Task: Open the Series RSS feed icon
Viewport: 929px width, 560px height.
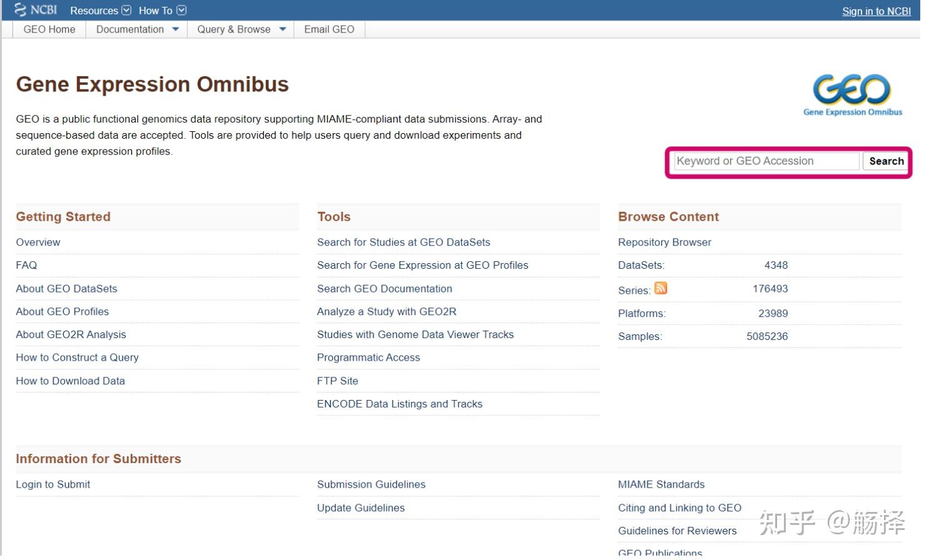Action: coord(661,287)
